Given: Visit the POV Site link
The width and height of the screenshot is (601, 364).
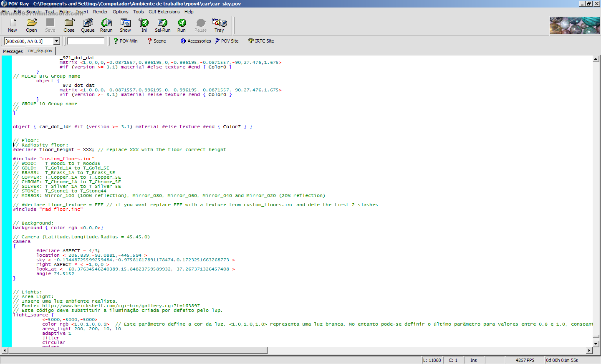Looking at the screenshot, I should 227,41.
